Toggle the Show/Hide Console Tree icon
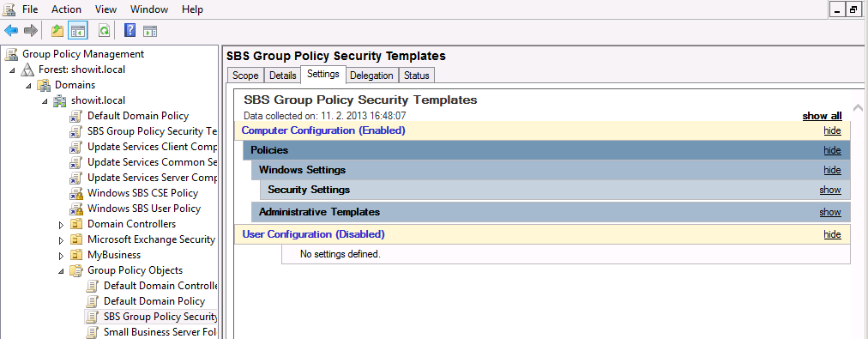 click(78, 30)
